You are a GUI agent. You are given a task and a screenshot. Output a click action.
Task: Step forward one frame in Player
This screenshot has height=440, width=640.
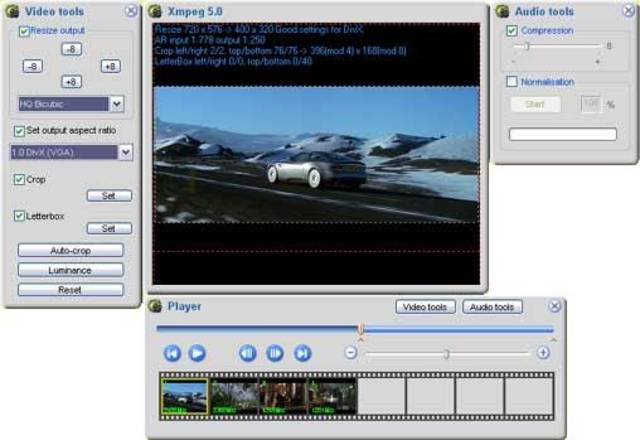pyautogui.click(x=275, y=353)
